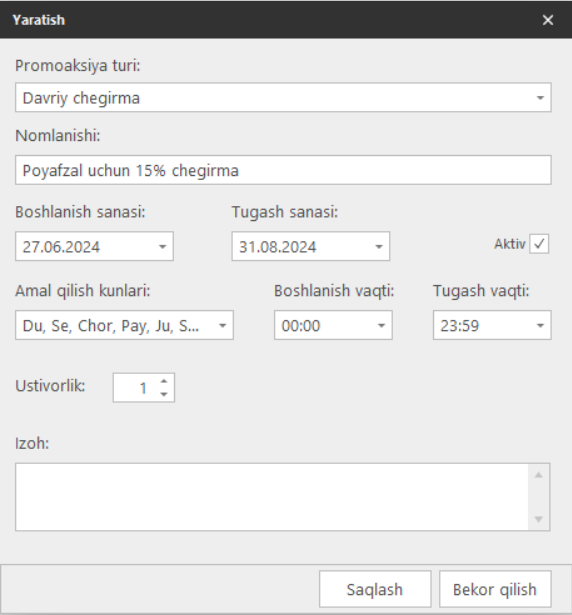
Task: Click the Saqlash button
Action: pyautogui.click(x=375, y=589)
